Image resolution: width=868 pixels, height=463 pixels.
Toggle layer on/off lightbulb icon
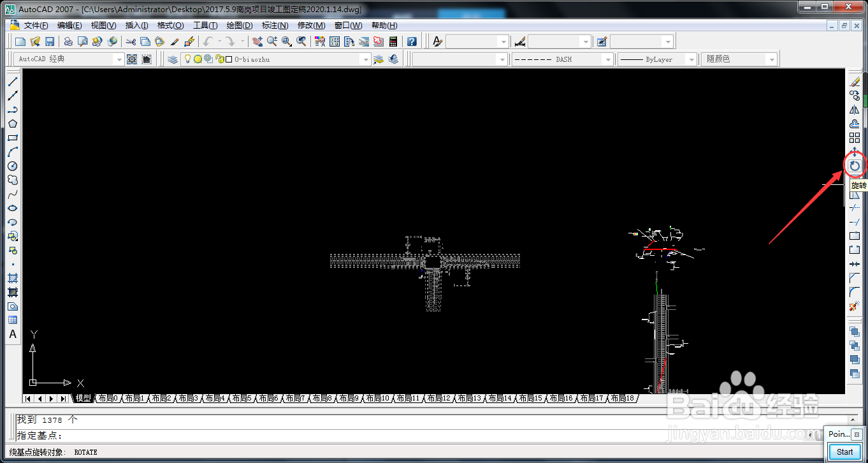point(188,59)
